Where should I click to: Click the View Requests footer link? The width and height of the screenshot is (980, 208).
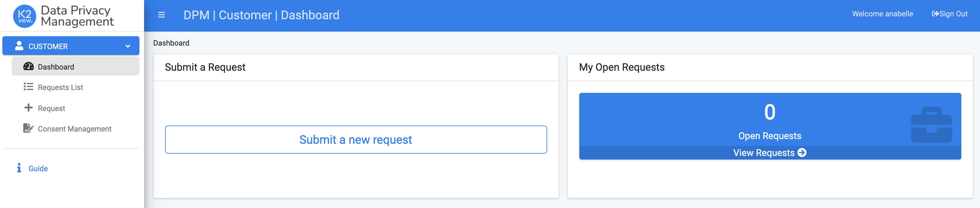(770, 152)
